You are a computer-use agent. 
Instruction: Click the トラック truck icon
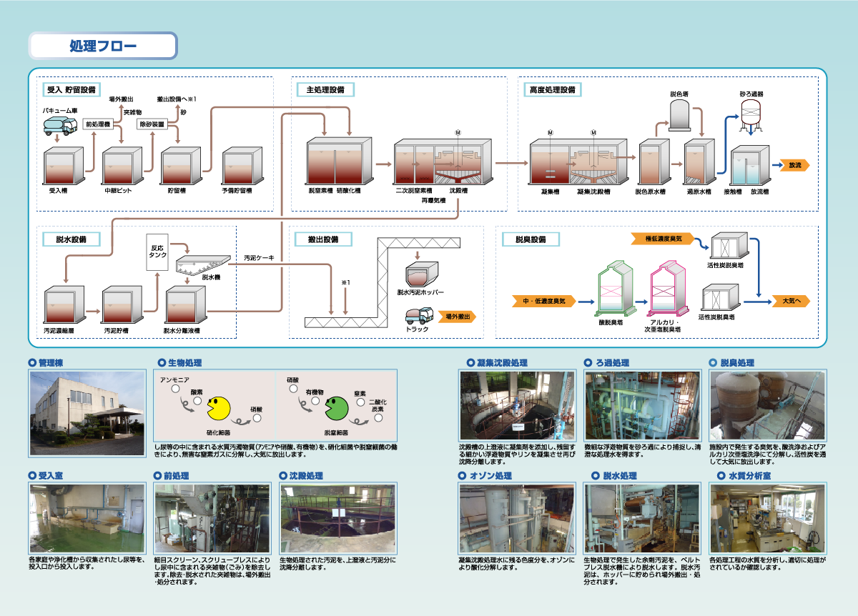(418, 316)
